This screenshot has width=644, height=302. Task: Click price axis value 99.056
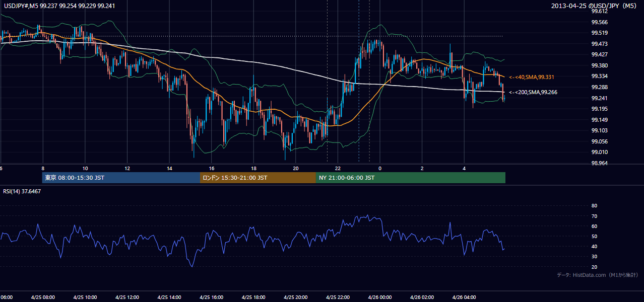(599, 141)
